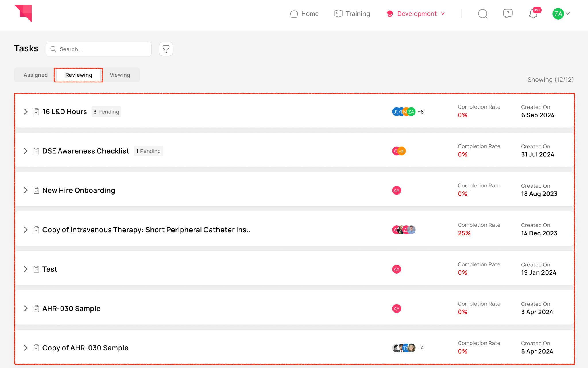Switch to the Viewing tab
This screenshot has width=588, height=368.
(120, 75)
